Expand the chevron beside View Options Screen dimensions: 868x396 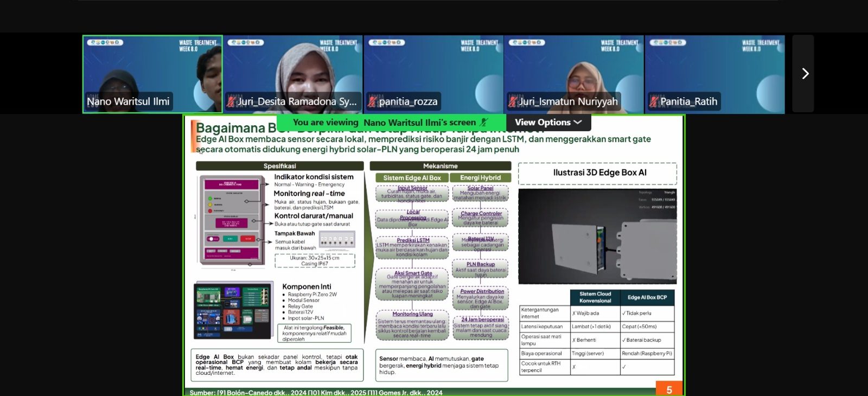pos(578,123)
